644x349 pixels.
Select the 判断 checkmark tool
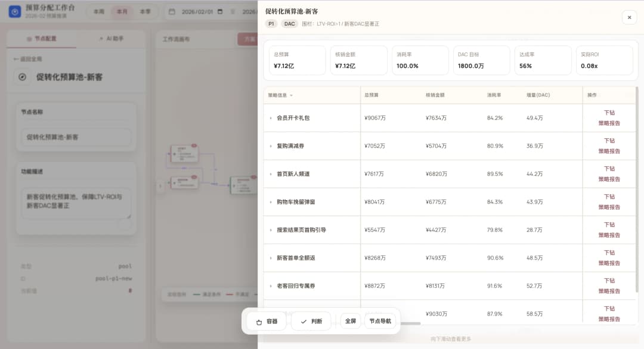[x=311, y=321]
